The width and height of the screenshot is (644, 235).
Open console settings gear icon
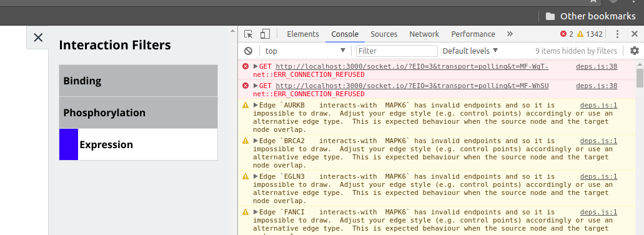[x=635, y=51]
